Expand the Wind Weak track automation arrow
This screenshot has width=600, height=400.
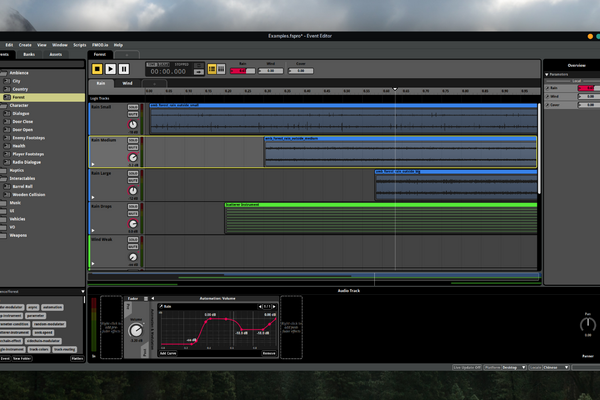tap(93, 264)
